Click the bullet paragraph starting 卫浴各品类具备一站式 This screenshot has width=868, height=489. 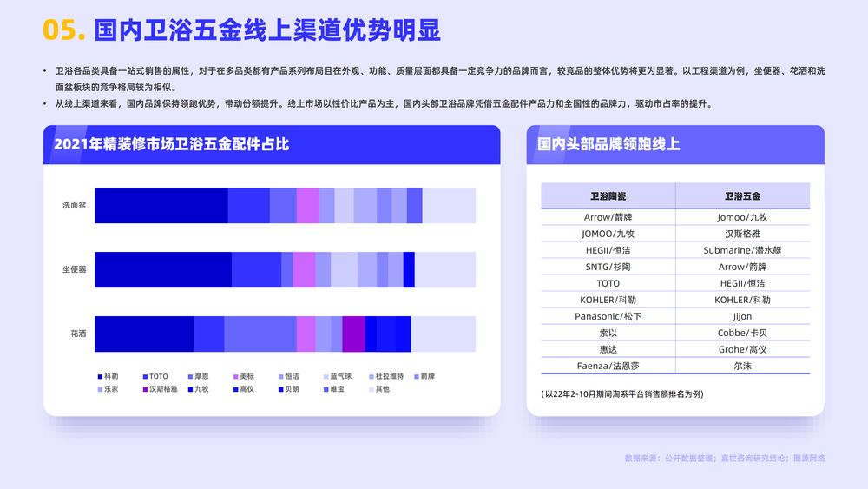click(x=440, y=79)
